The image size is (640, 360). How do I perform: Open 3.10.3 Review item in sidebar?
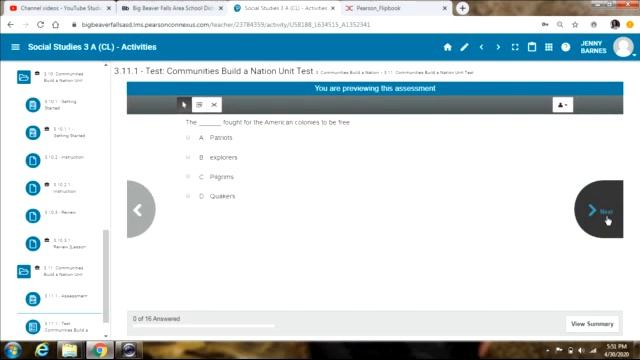tap(33, 216)
